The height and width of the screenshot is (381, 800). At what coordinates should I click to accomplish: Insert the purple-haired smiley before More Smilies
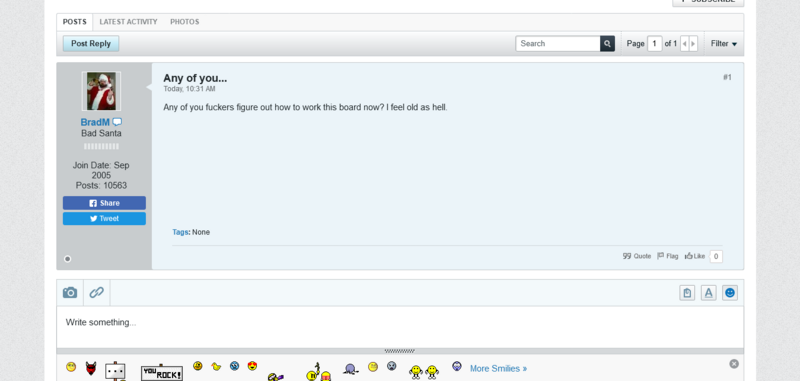tap(457, 366)
